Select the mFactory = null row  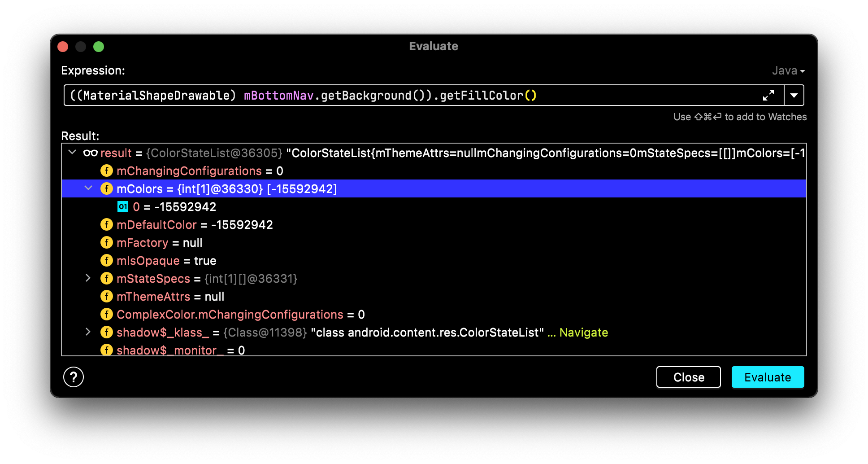point(434,242)
